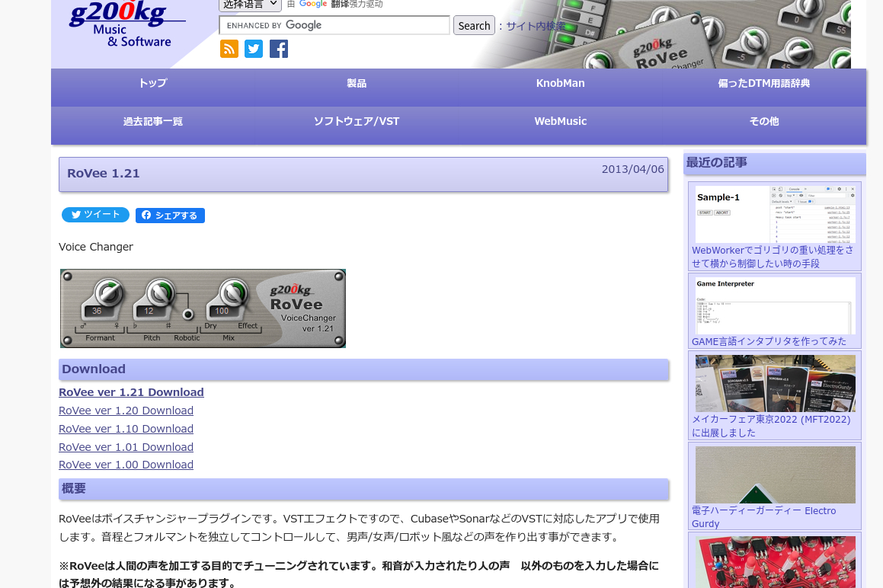The width and height of the screenshot is (883, 588).
Task: Open the GAME言語インタプリタ article link
Action: click(x=769, y=341)
